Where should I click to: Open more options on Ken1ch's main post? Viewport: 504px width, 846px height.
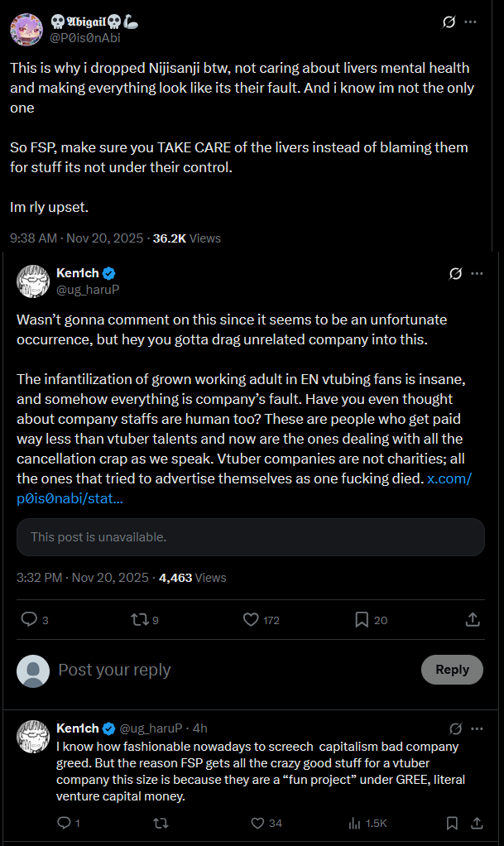click(477, 274)
